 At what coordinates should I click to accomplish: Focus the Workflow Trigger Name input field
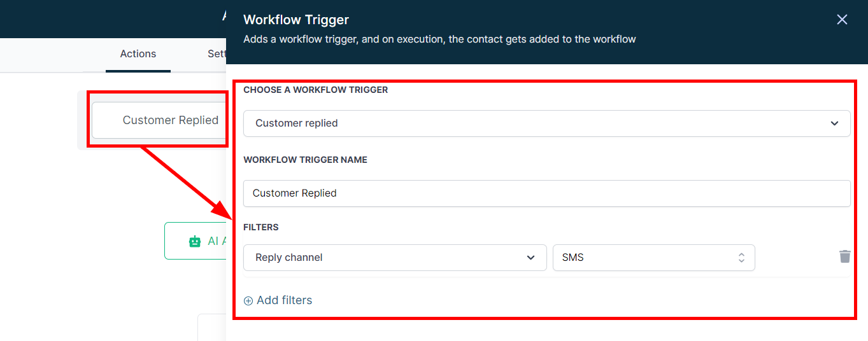pyautogui.click(x=546, y=193)
